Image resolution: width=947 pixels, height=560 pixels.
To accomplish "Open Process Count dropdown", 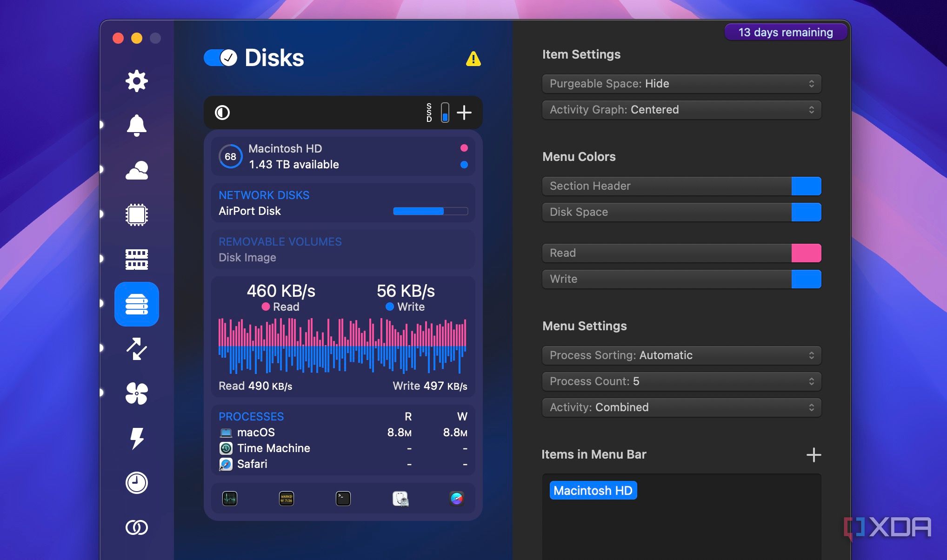I will click(x=681, y=381).
